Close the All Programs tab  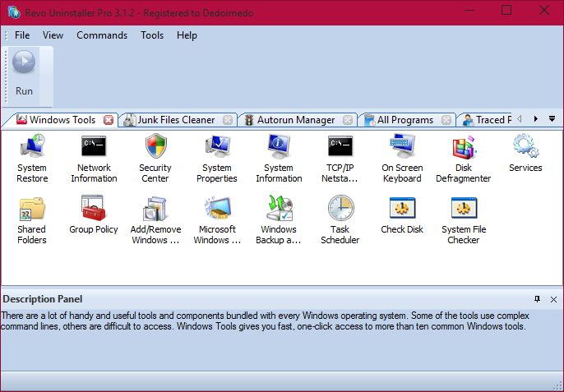pyautogui.click(x=446, y=120)
